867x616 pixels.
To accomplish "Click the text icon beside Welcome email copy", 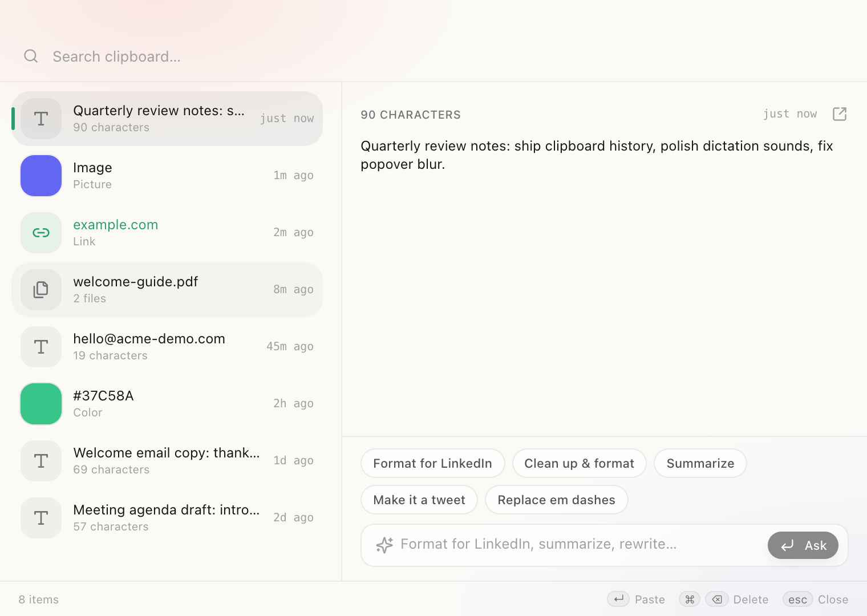I will click(41, 461).
